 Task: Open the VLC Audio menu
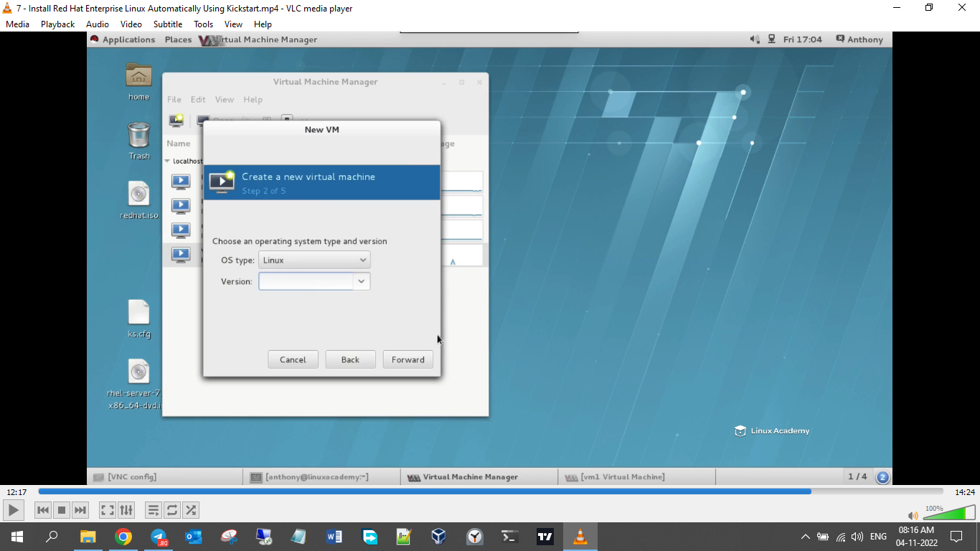click(x=98, y=24)
